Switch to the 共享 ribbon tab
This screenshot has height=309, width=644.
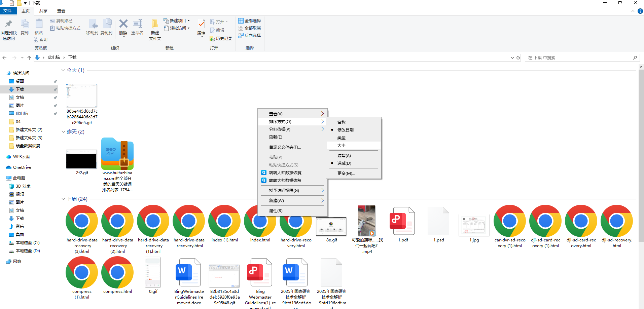pos(43,11)
